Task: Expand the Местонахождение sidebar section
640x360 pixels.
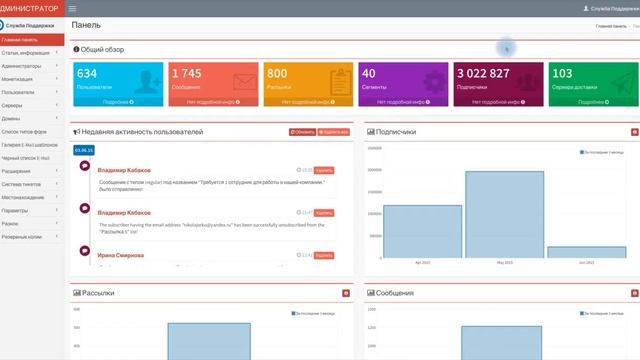Action: [x=32, y=197]
